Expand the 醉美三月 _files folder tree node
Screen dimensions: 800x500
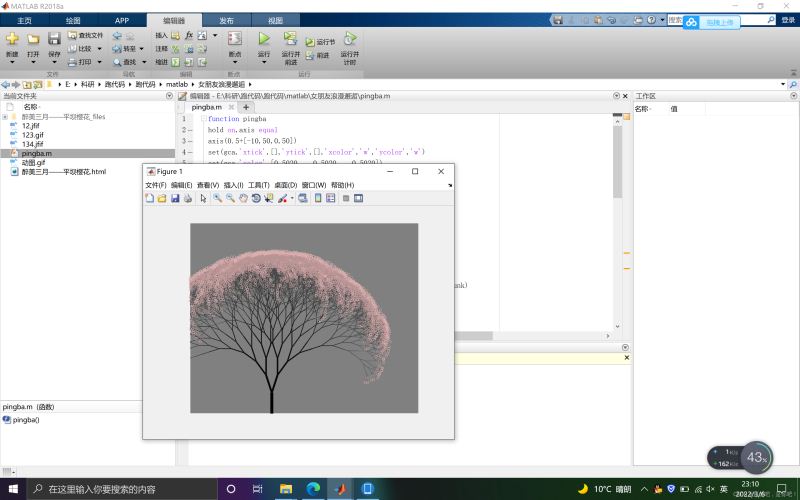point(5,117)
